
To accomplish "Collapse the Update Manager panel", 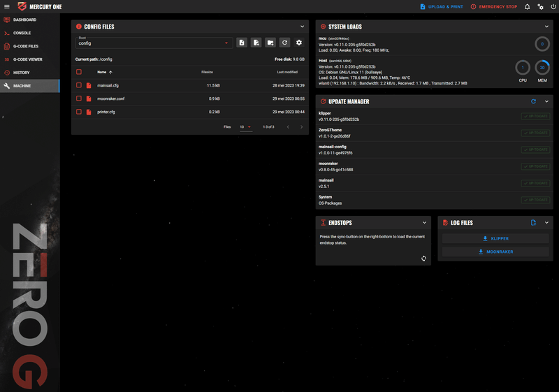I will [x=546, y=101].
